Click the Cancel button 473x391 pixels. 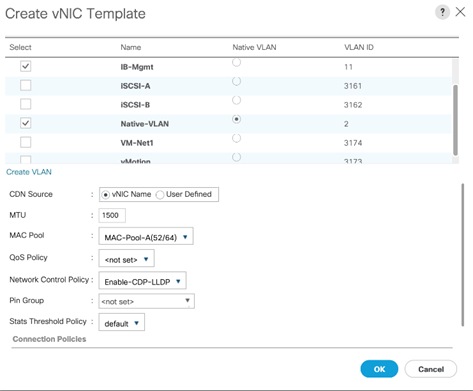(431, 369)
